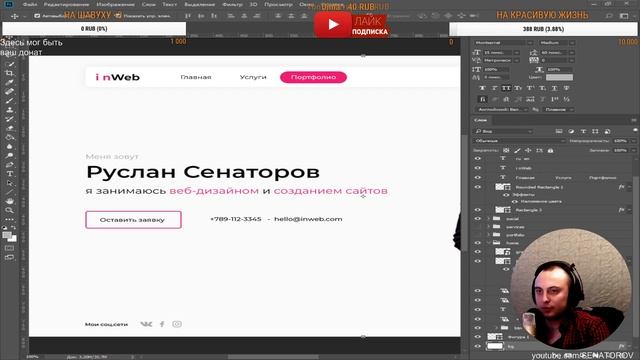
Task: Open the Редактирование menu
Action: (x=66, y=4)
